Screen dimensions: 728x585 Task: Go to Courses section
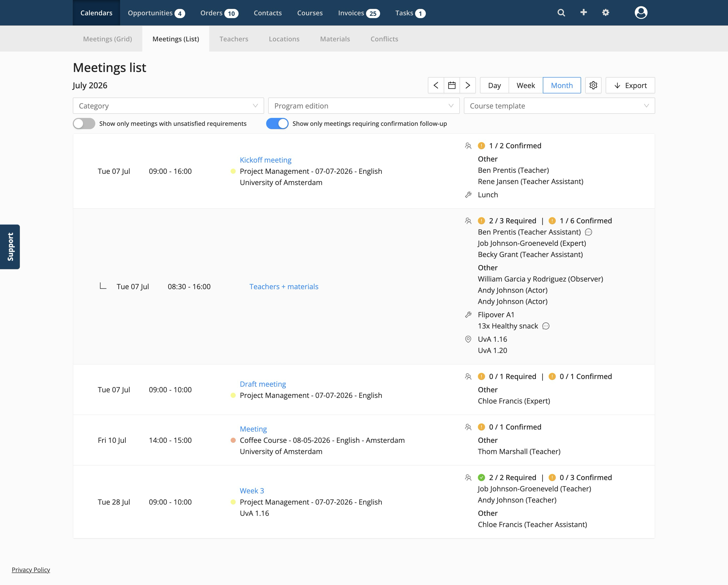pos(310,13)
